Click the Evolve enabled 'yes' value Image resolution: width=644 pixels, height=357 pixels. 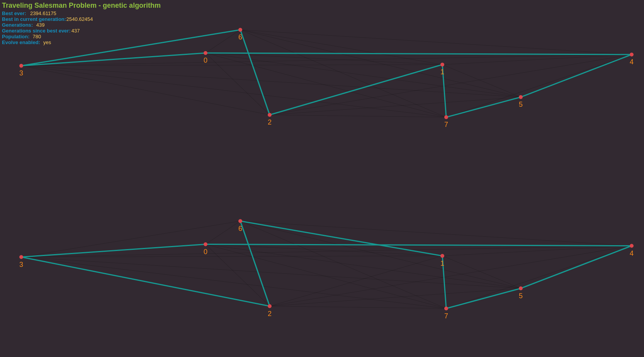pos(47,43)
